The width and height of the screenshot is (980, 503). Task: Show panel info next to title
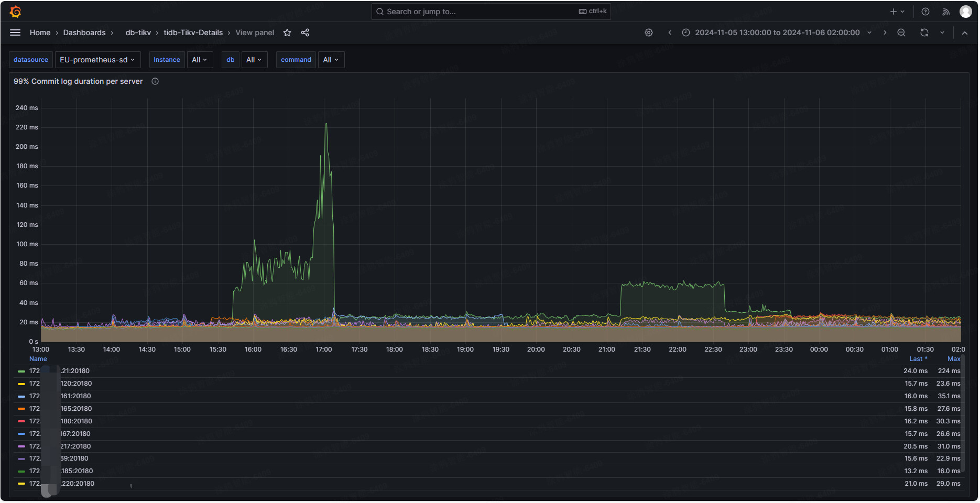point(155,81)
